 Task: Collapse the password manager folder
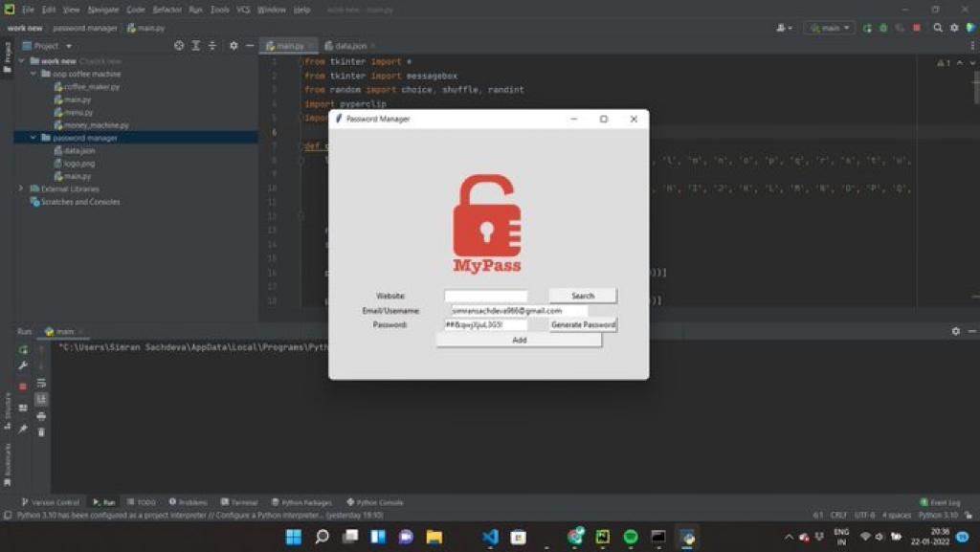pos(33,138)
